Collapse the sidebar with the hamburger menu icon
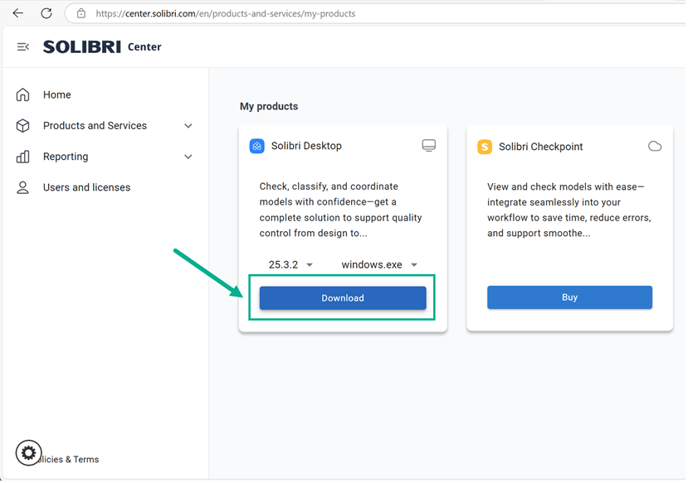 click(23, 47)
